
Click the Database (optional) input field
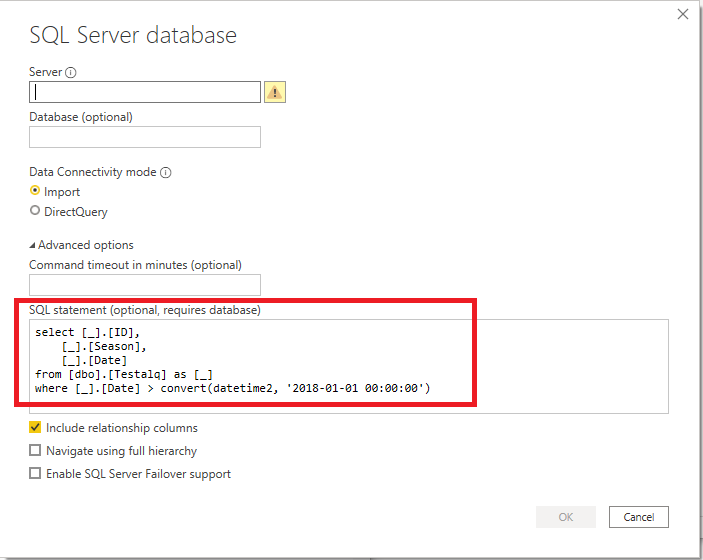click(145, 137)
